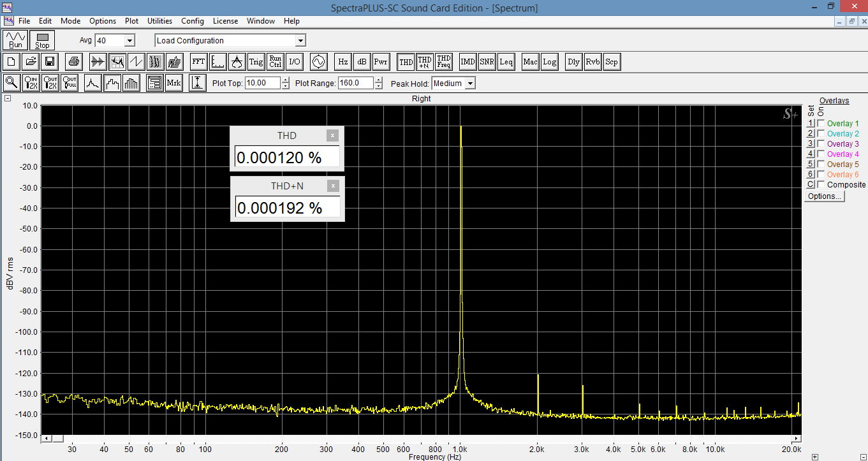
Task: Open the Phase view sawtooth icon
Action: (x=136, y=62)
